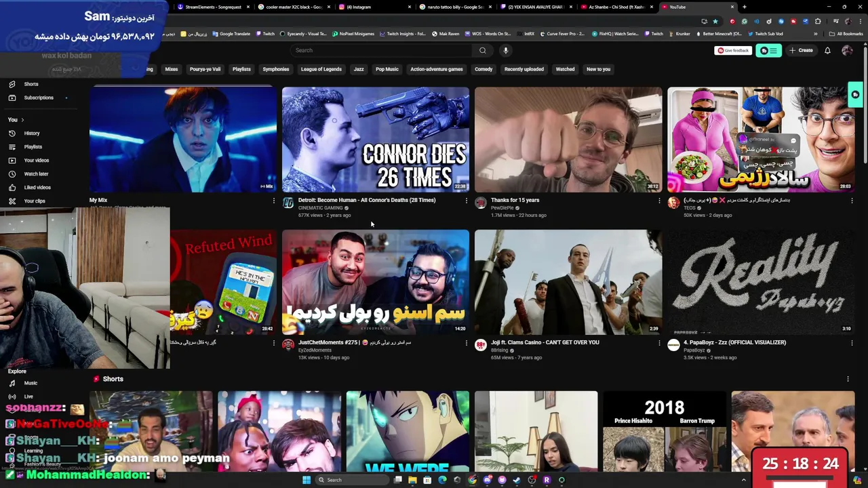
Task: Open Thanks for 15 years title
Action: pyautogui.click(x=515, y=200)
